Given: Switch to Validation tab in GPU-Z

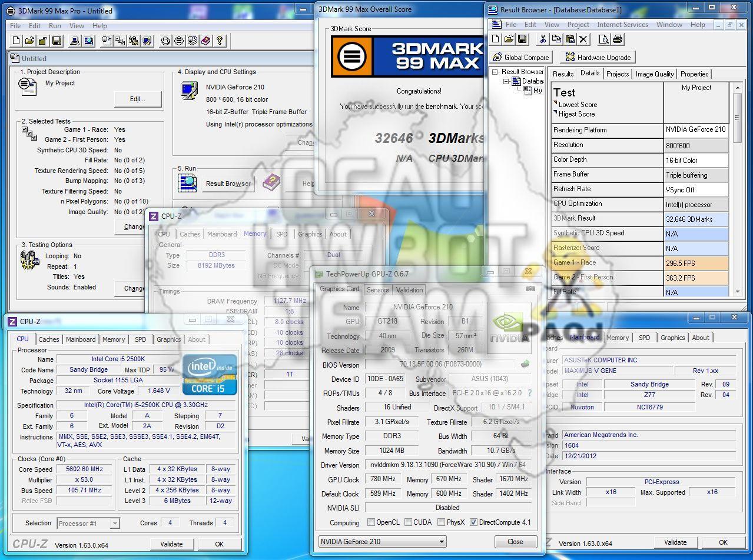Looking at the screenshot, I should click(x=410, y=289).
